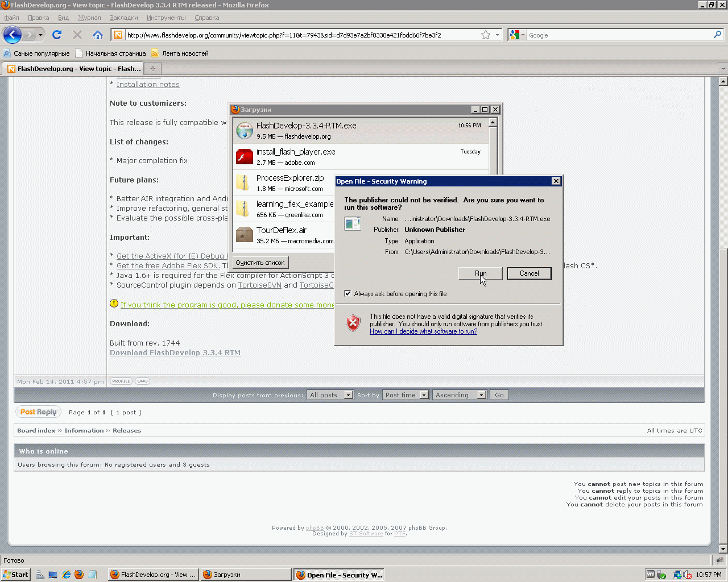
Task: Open the Windows Start menu
Action: pyautogui.click(x=15, y=575)
